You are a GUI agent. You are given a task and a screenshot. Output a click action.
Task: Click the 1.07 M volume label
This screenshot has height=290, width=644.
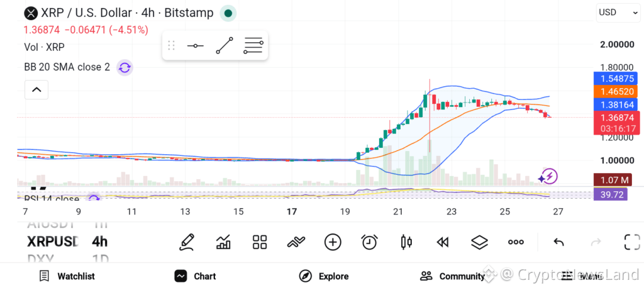click(x=613, y=180)
